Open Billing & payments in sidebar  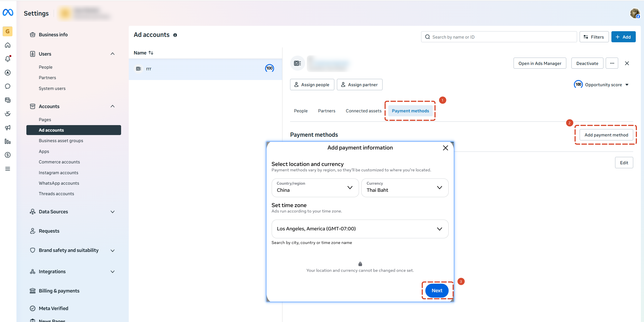point(59,291)
